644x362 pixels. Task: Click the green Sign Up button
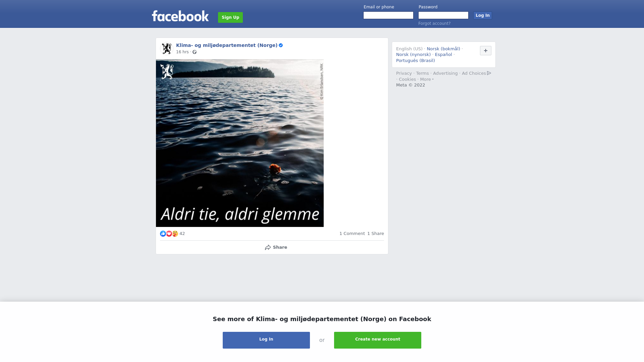click(x=230, y=17)
